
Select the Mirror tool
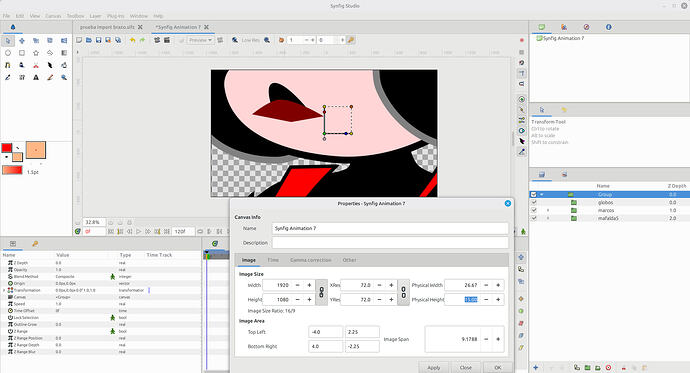64,40
